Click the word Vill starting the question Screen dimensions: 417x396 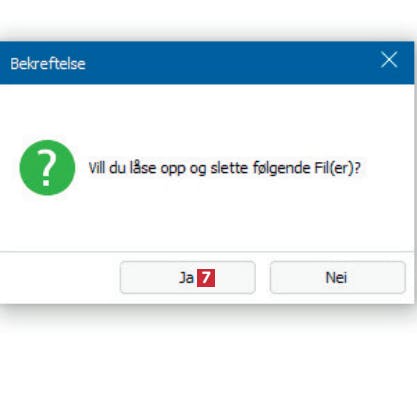click(x=97, y=168)
